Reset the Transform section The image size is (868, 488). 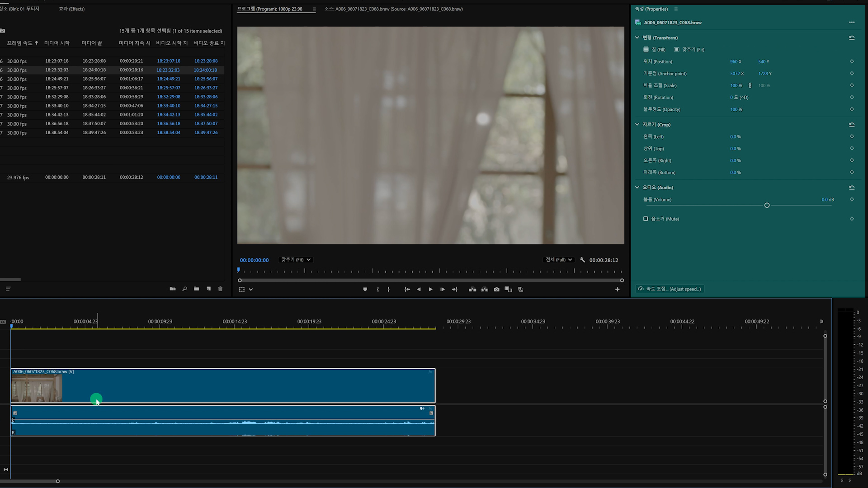852,38
